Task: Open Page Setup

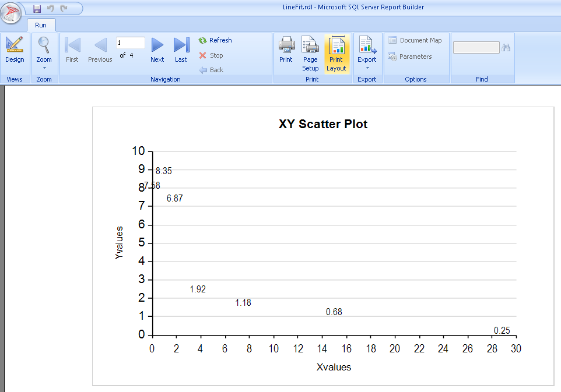Action: point(310,54)
